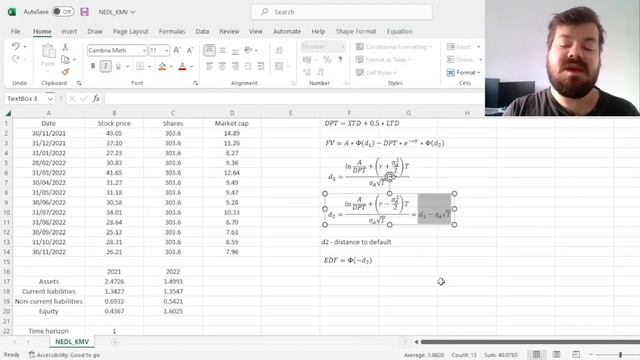This screenshot has width=640, height=360.
Task: Click the Wrap Text icon
Action: click(x=279, y=50)
